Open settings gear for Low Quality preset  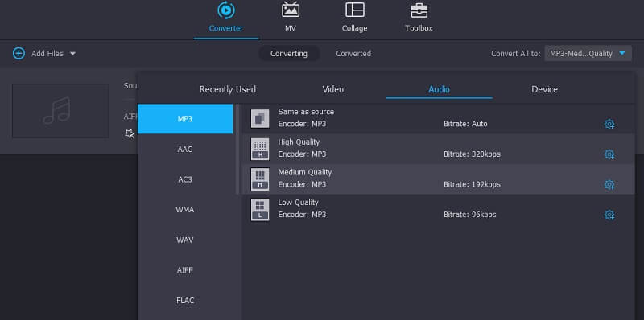609,215
